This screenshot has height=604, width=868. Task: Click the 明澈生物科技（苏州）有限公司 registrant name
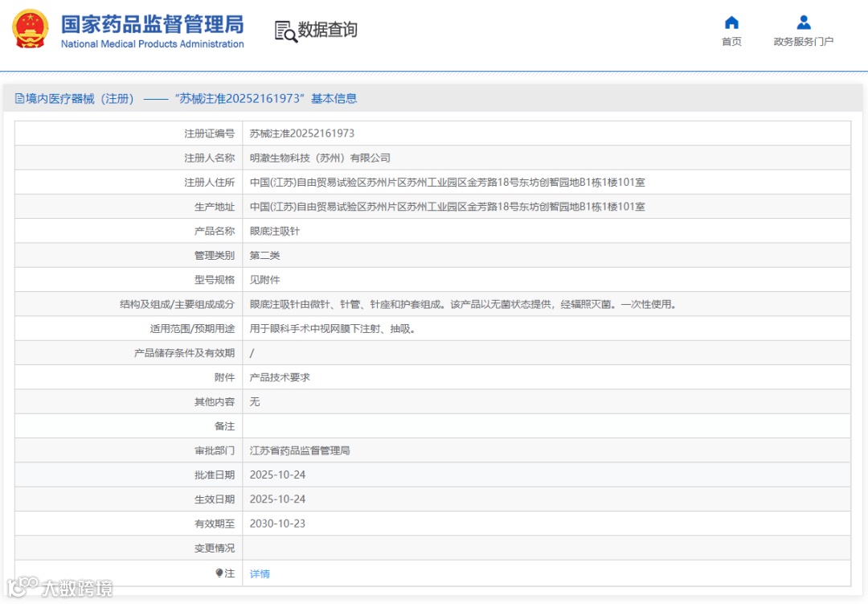click(320, 158)
